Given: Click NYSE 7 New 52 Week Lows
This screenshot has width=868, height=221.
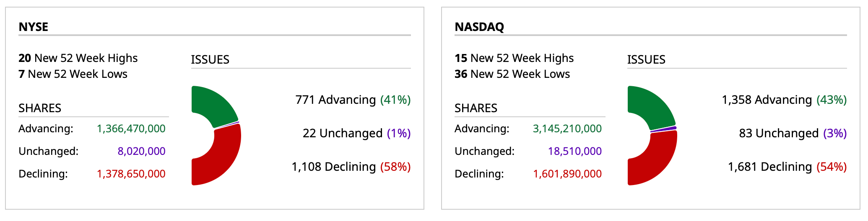Looking at the screenshot, I should tap(73, 74).
